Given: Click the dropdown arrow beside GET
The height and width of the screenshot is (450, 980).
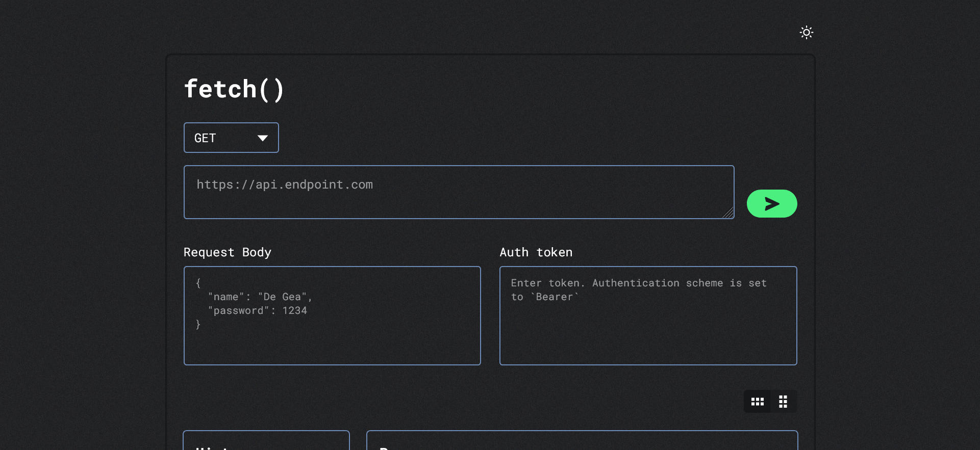Looking at the screenshot, I should click(x=263, y=138).
